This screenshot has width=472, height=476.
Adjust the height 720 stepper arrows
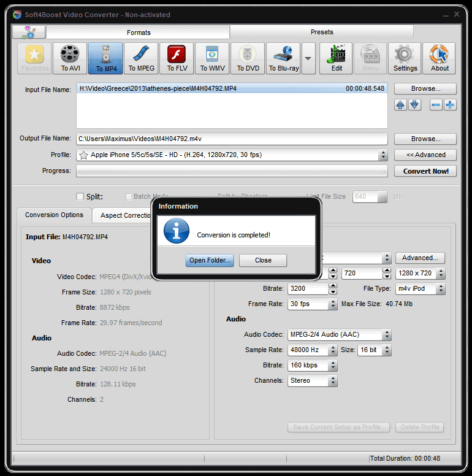tap(387, 273)
